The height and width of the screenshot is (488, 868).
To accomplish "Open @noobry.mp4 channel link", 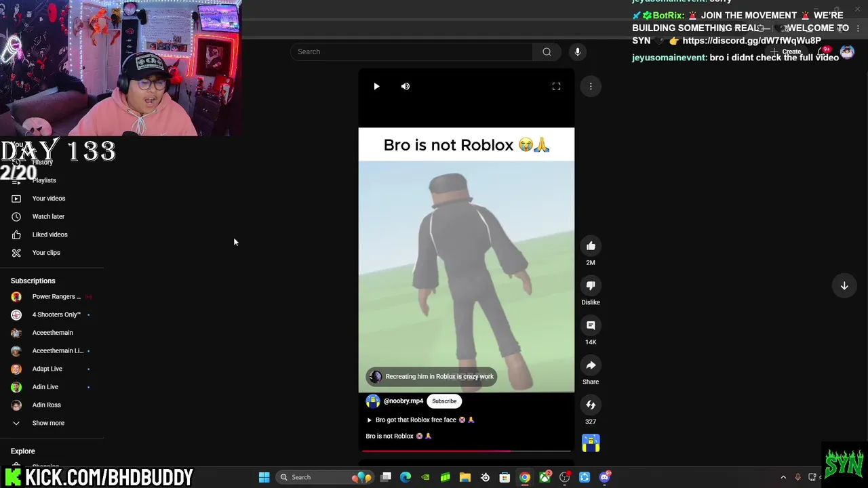I will [x=403, y=401].
